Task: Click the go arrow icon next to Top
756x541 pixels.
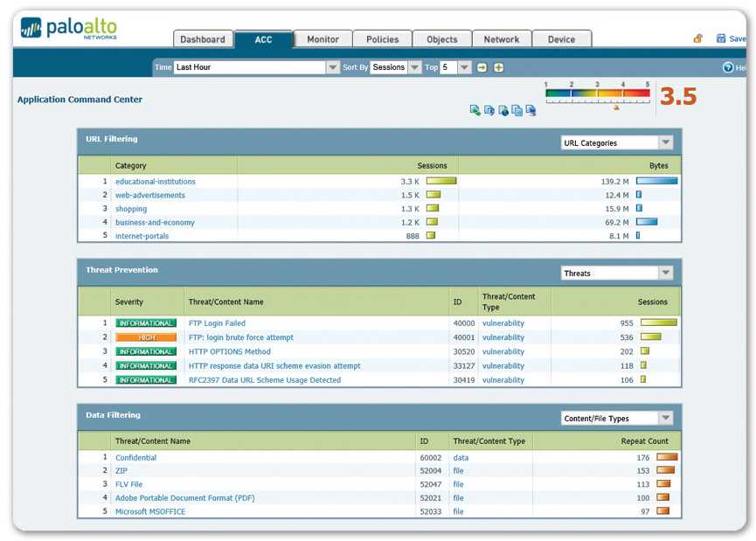Action: click(482, 67)
